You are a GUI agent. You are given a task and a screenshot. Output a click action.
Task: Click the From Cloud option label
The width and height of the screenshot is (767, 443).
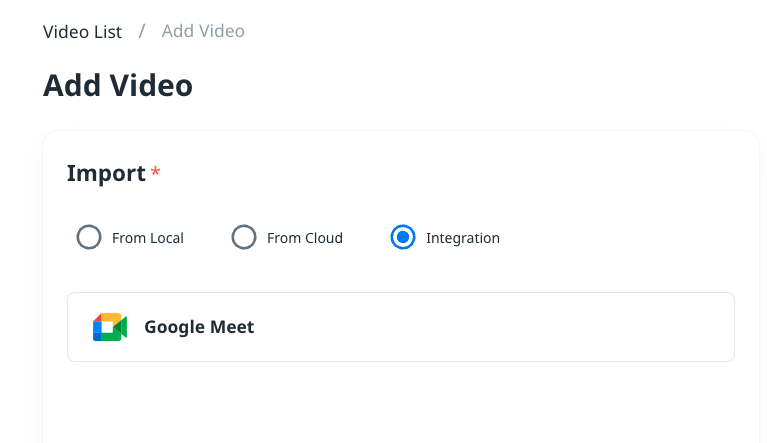(x=305, y=239)
